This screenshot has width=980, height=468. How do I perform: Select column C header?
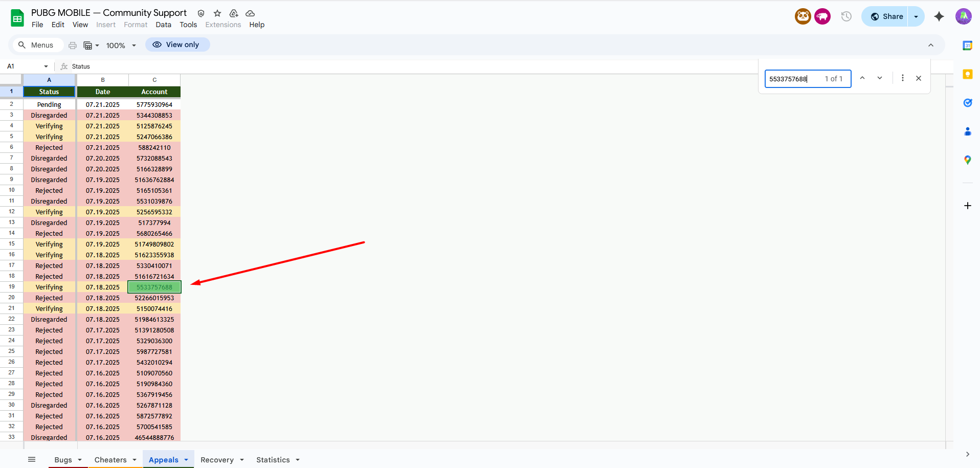pyautogui.click(x=154, y=80)
